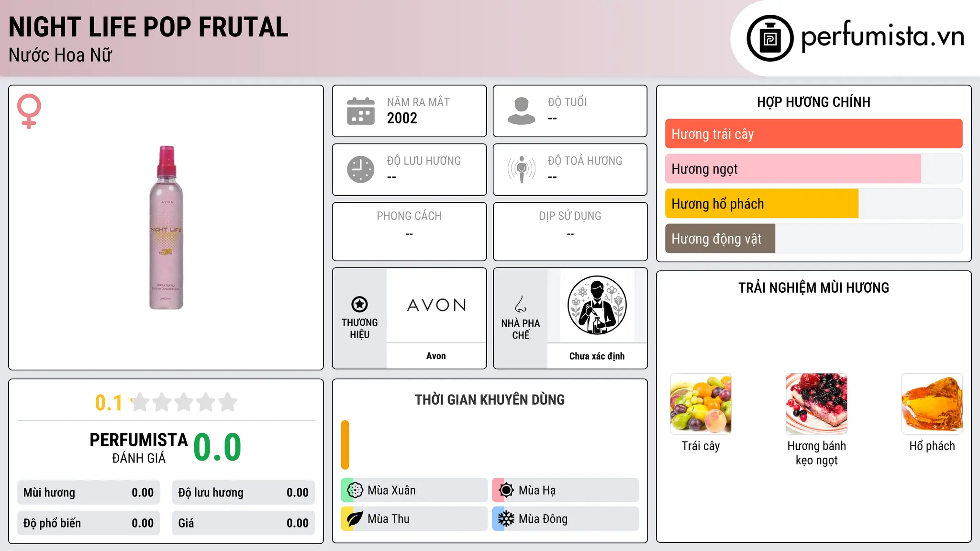980x551 pixels.
Task: Click the Dịp sử dụng occasion card
Action: point(570,231)
